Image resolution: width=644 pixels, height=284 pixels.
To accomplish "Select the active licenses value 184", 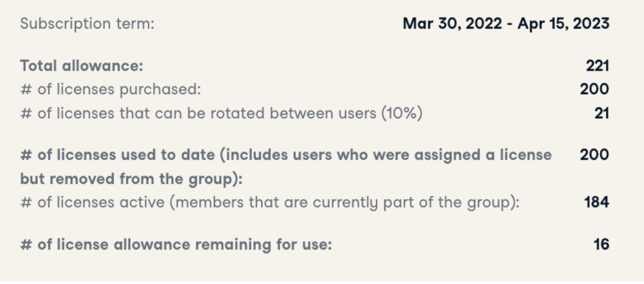I will (x=597, y=203).
